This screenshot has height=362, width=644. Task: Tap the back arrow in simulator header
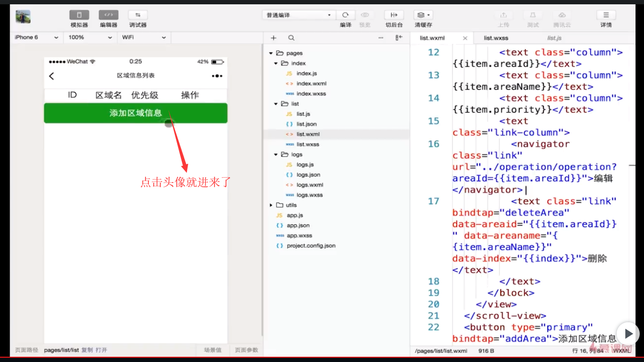click(x=52, y=76)
